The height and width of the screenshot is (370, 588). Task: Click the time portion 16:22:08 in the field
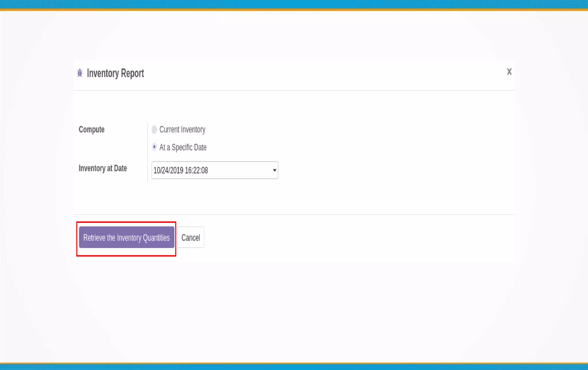[x=196, y=170]
